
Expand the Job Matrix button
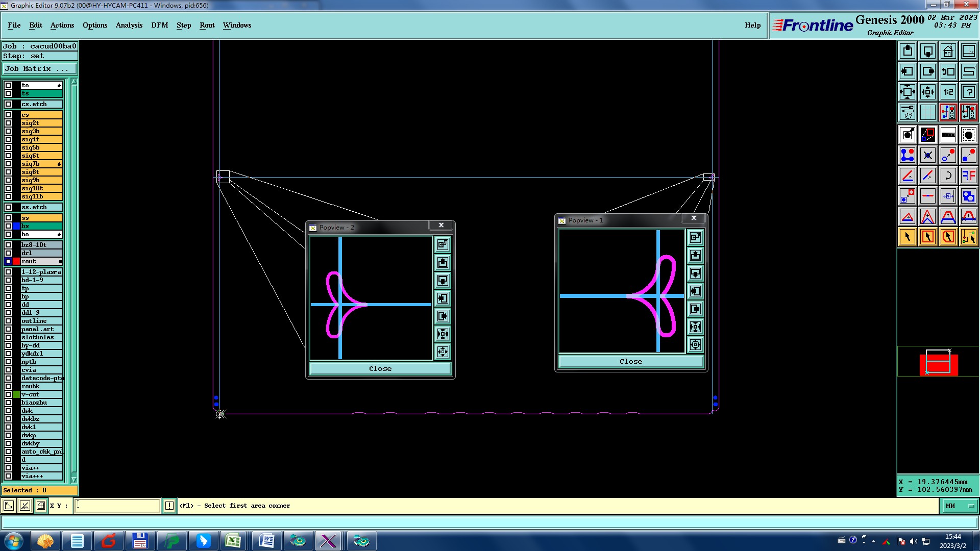click(x=39, y=68)
